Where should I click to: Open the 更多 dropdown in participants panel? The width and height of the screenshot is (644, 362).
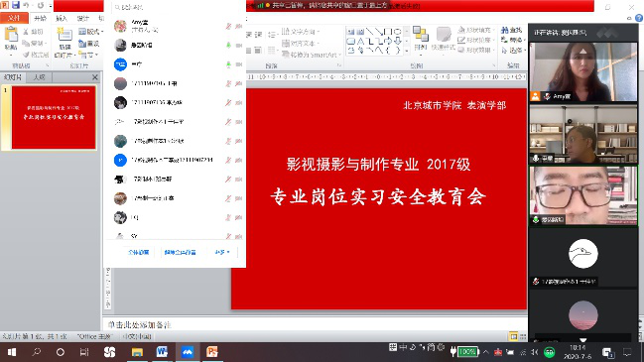(x=222, y=252)
